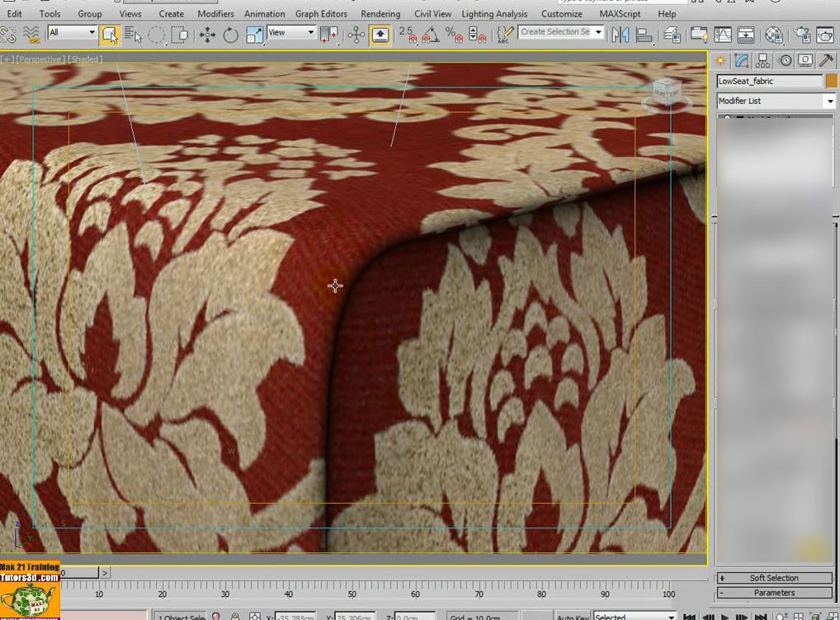The height and width of the screenshot is (620, 840).
Task: Activate the Select and Rotate tool
Action: click(230, 35)
